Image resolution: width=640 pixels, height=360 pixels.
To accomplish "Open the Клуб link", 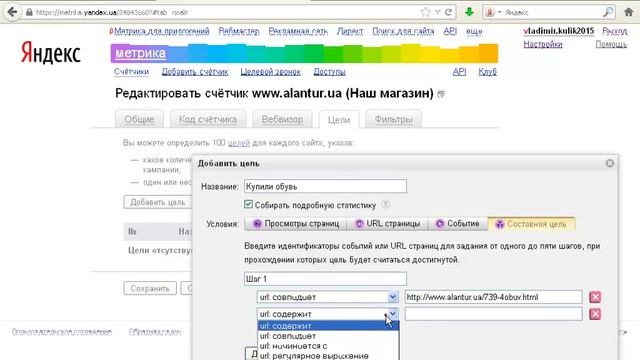I will coord(487,72).
